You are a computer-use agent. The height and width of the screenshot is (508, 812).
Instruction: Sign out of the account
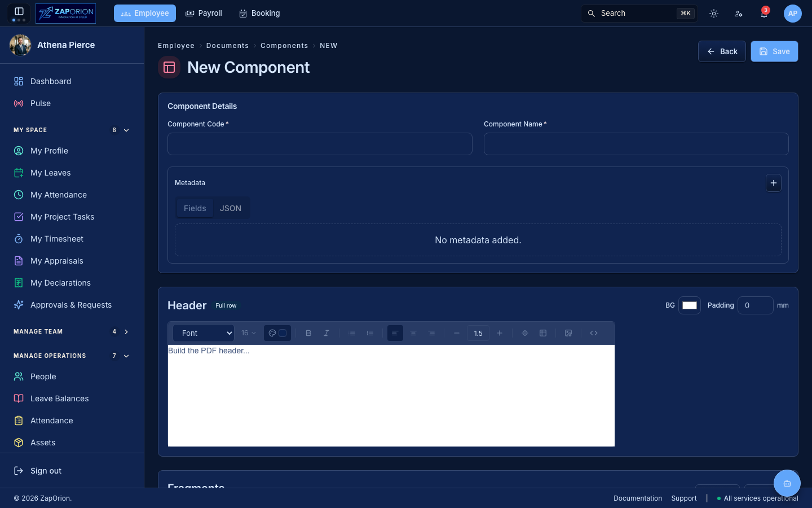[72, 471]
